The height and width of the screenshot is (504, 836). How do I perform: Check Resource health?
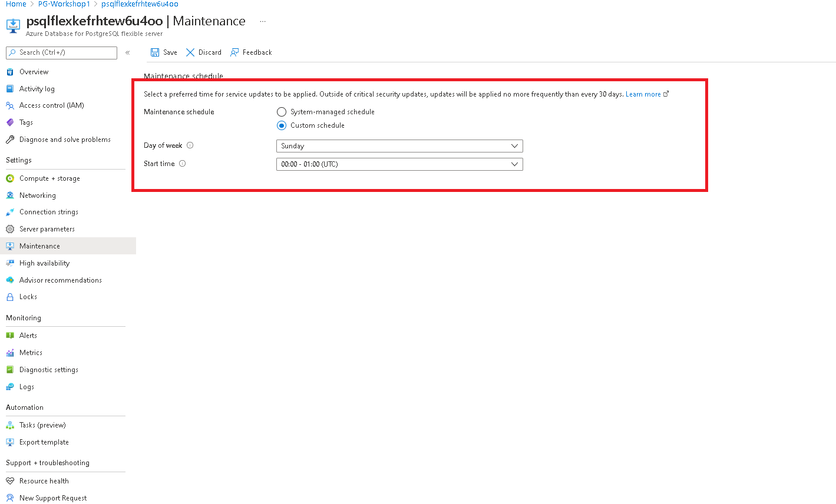pos(44,480)
